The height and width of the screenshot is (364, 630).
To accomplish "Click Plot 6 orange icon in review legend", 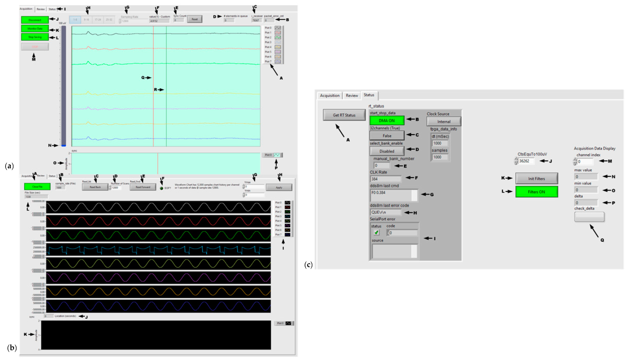I will pos(287,230).
